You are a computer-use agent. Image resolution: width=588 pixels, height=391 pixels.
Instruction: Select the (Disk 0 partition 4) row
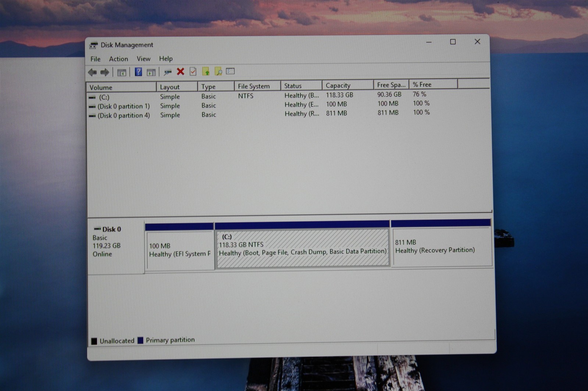pyautogui.click(x=259, y=114)
